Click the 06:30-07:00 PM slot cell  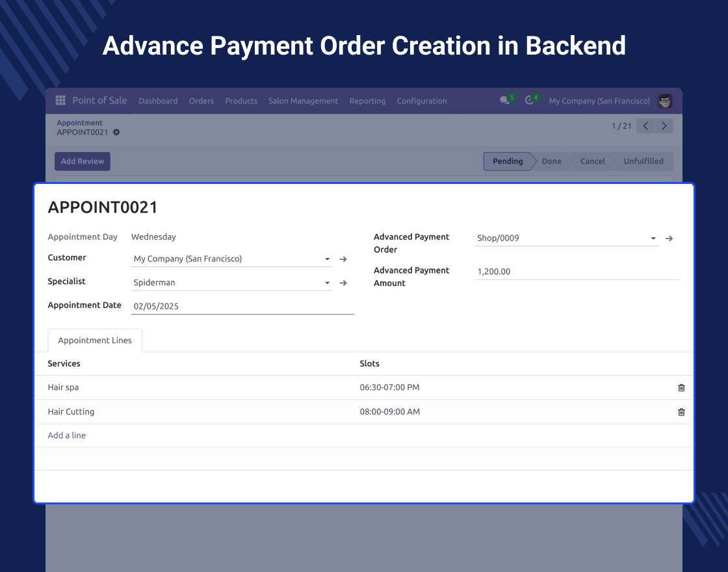pyautogui.click(x=389, y=387)
